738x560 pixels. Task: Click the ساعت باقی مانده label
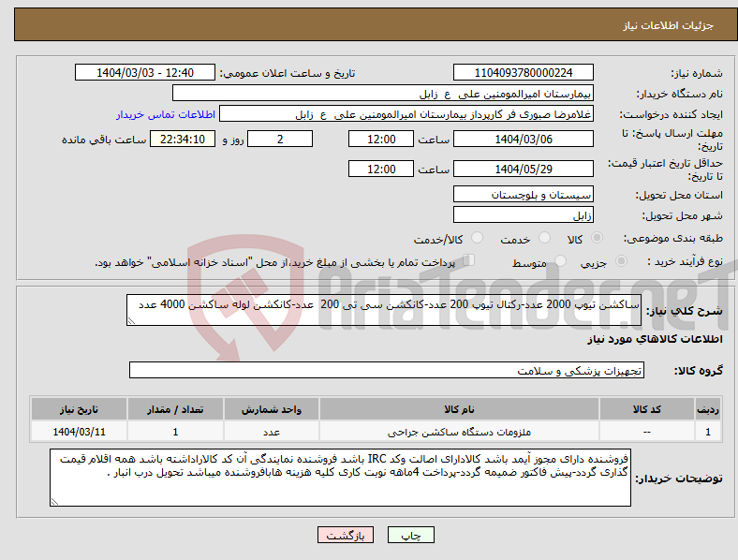coord(104,140)
